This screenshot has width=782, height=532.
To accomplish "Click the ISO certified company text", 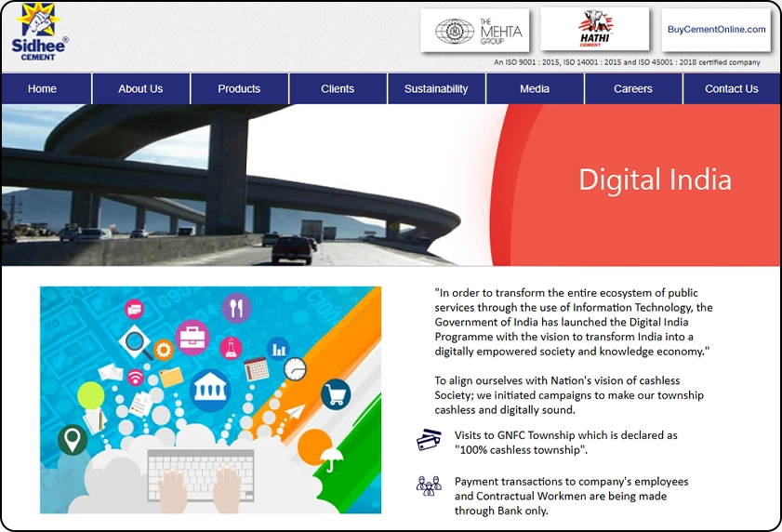I will 627,63.
